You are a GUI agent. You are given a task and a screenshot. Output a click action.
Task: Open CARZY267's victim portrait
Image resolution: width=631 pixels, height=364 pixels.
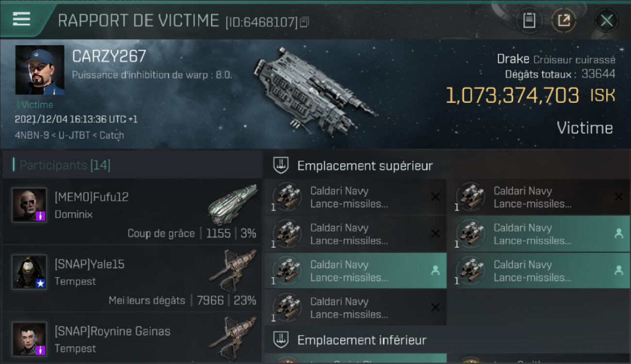coord(40,70)
